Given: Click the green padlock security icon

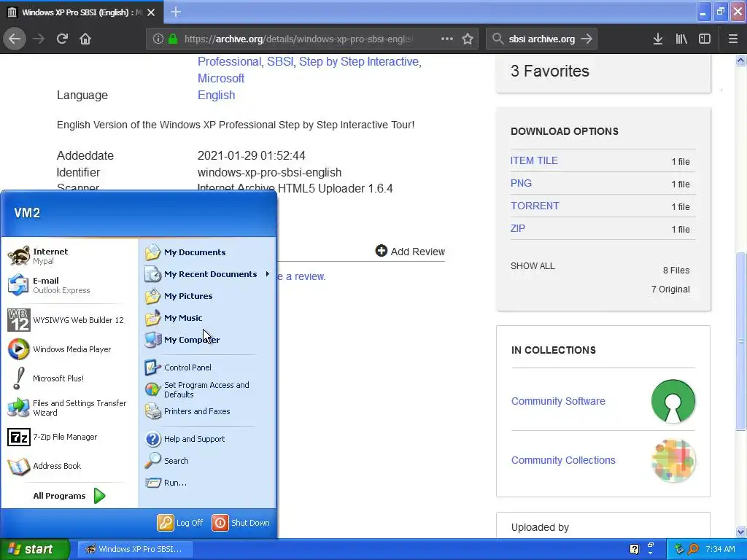Looking at the screenshot, I should (173, 39).
